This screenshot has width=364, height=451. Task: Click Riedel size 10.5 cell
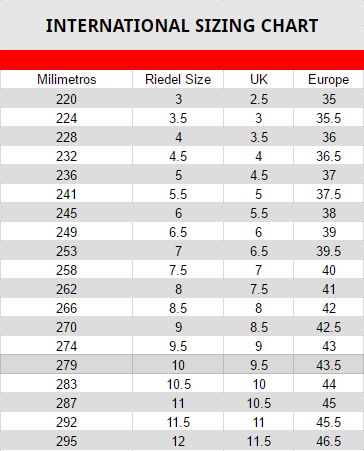point(178,384)
